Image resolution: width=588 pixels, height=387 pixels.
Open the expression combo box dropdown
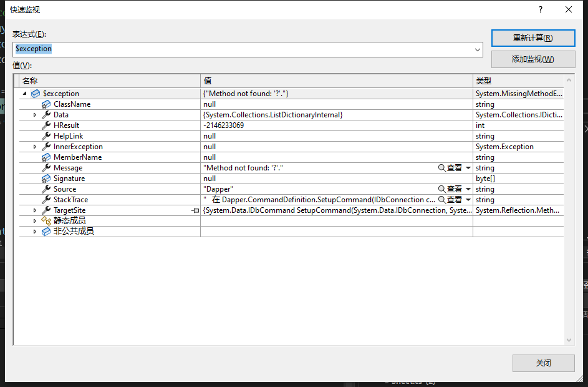478,49
